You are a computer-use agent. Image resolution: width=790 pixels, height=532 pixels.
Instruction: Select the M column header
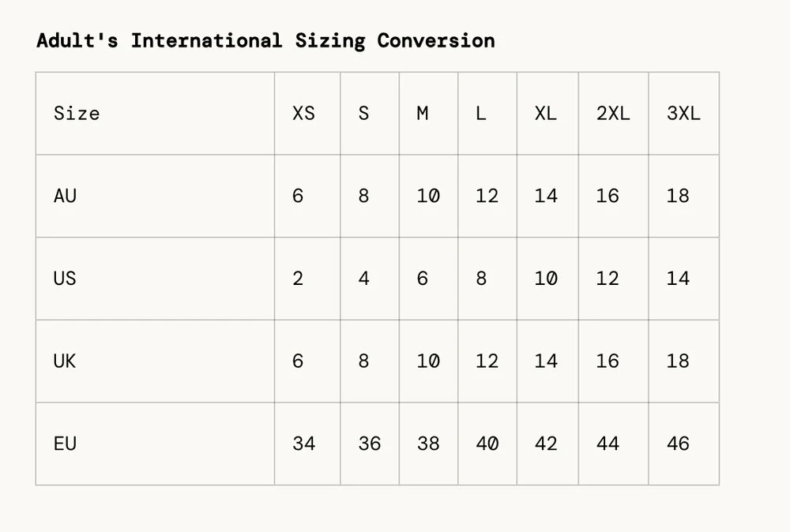pos(423,114)
